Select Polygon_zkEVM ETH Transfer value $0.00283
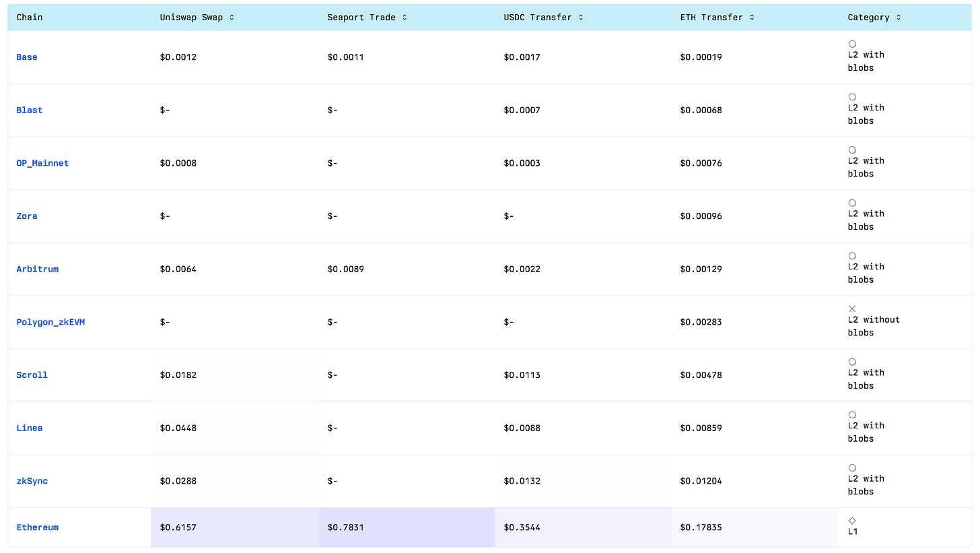 click(x=701, y=322)
